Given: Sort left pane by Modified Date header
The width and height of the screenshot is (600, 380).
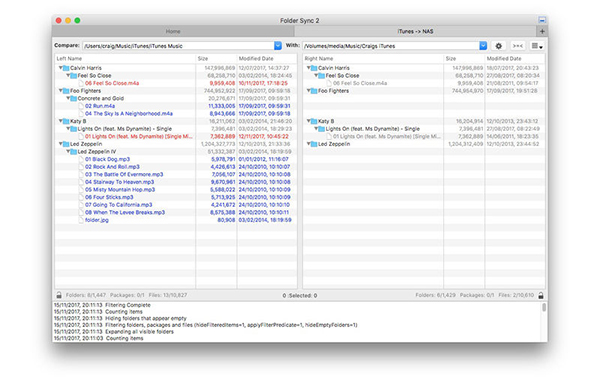Looking at the screenshot, I should tap(267, 59).
